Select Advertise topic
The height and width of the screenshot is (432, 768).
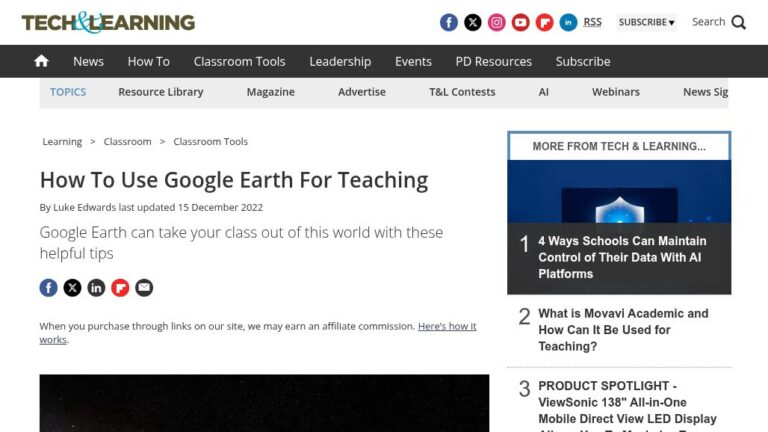[x=361, y=92]
